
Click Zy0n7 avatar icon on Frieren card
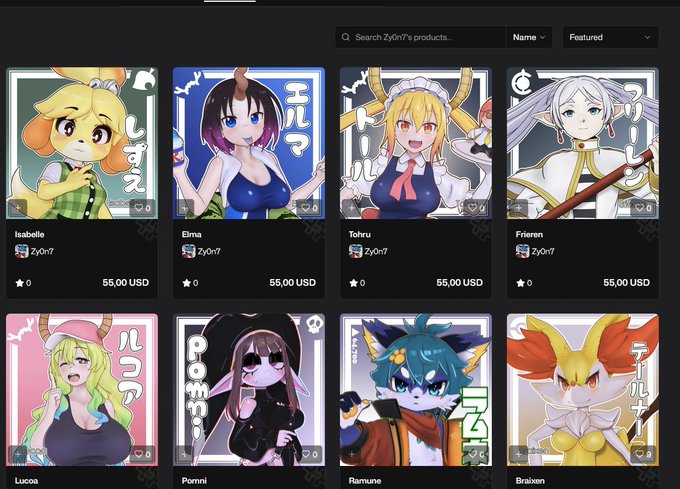click(523, 251)
